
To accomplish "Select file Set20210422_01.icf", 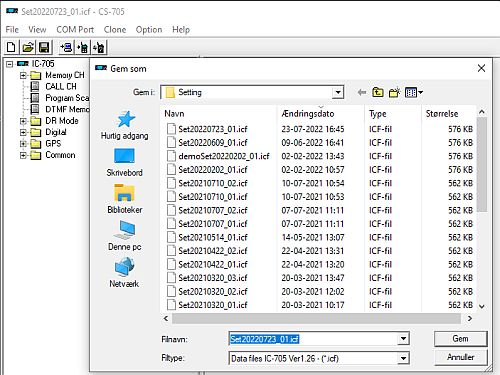I will 213,264.
